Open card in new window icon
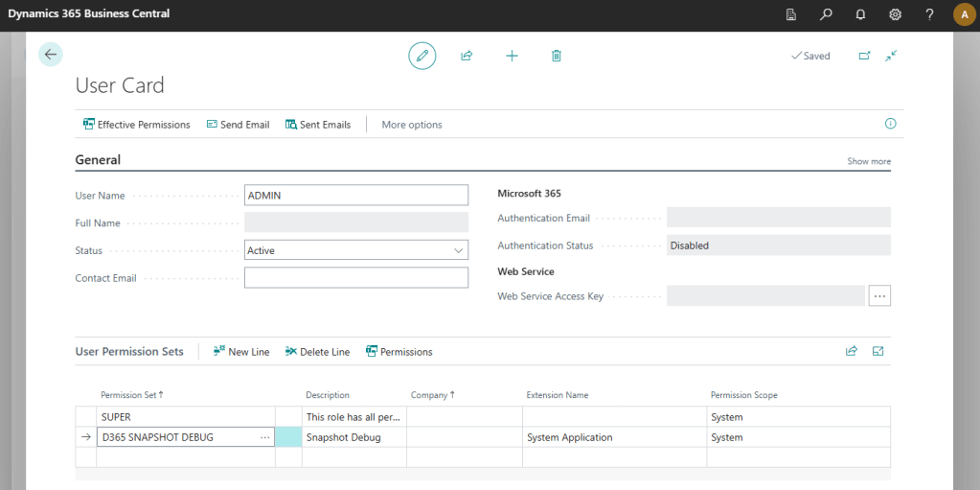Viewport: 980px width, 490px height. point(864,56)
